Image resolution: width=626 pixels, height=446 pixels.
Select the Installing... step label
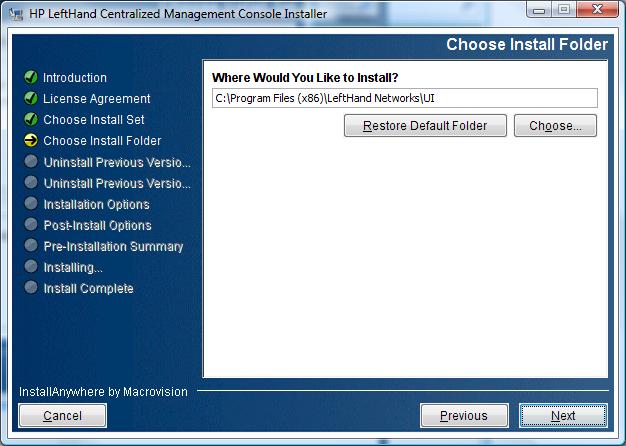[x=73, y=268]
